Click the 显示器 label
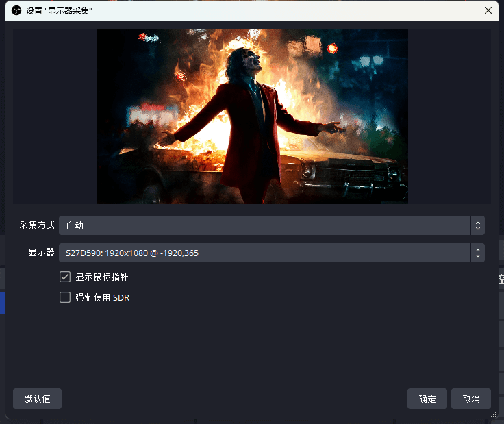 41,253
